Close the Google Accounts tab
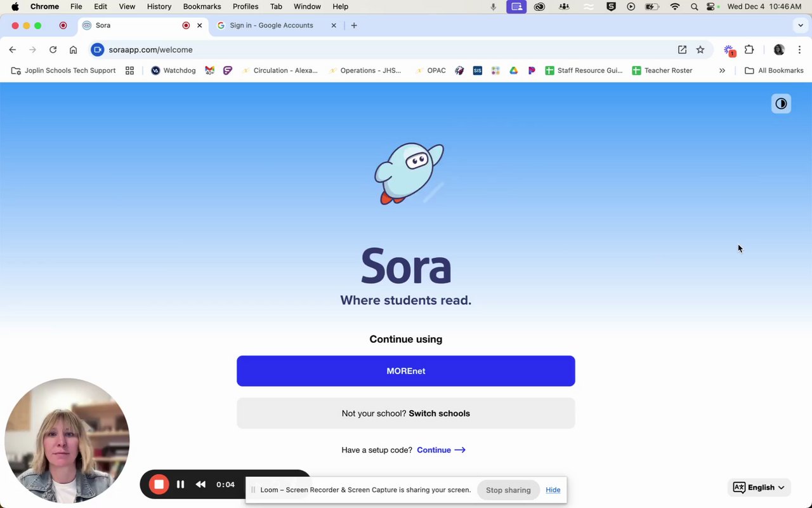The image size is (812, 508). point(334,25)
